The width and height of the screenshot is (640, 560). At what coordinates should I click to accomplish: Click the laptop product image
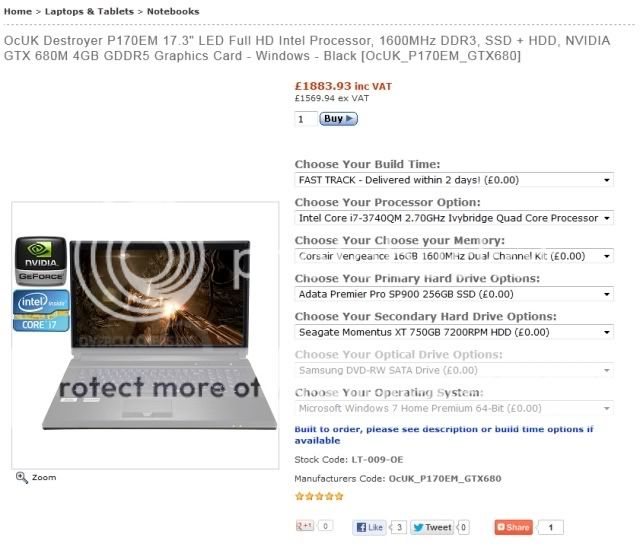point(159,335)
